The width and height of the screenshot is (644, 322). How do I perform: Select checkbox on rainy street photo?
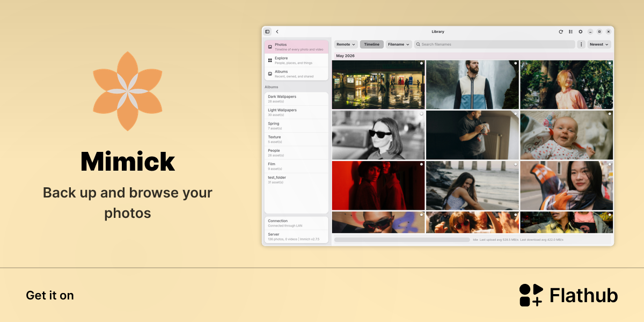(421, 63)
